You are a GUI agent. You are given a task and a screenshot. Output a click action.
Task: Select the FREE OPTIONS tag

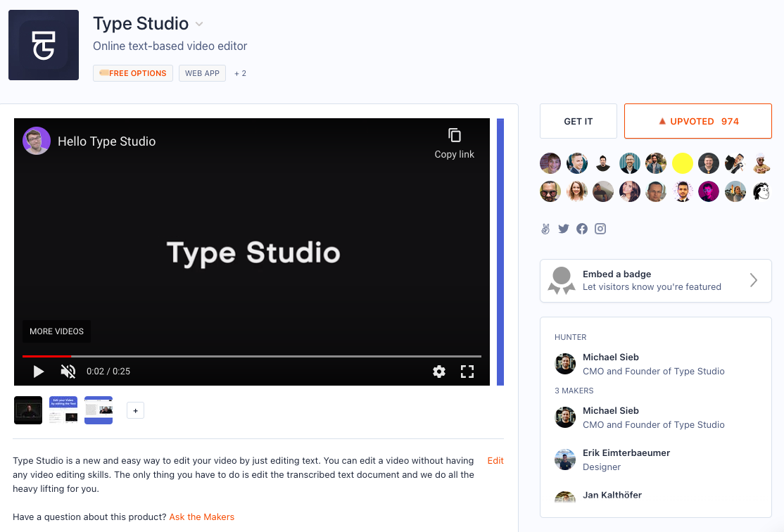click(133, 73)
